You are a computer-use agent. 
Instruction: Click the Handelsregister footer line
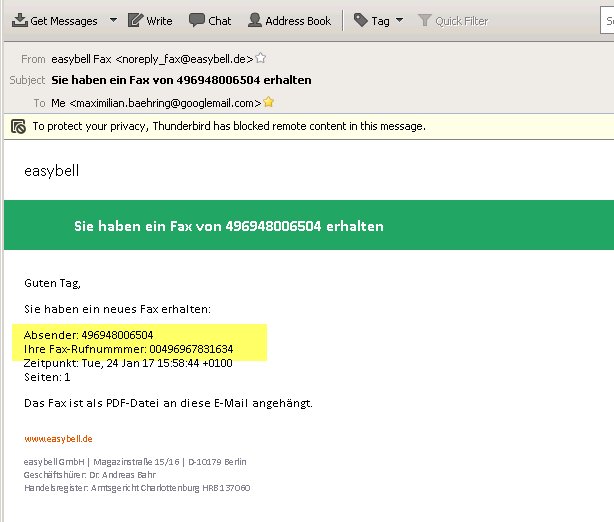tap(137, 488)
